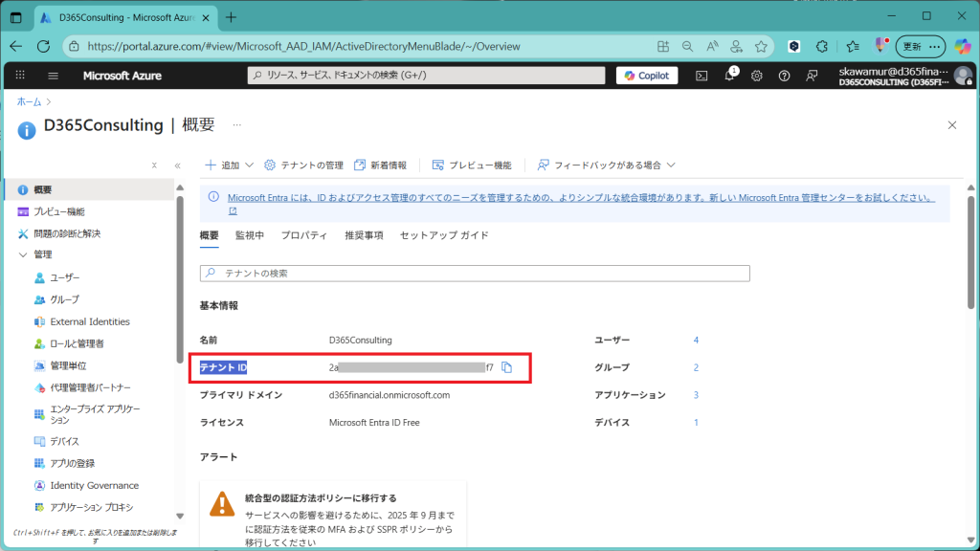
Task: Open the Azure portal hamburger menu
Action: (53, 76)
